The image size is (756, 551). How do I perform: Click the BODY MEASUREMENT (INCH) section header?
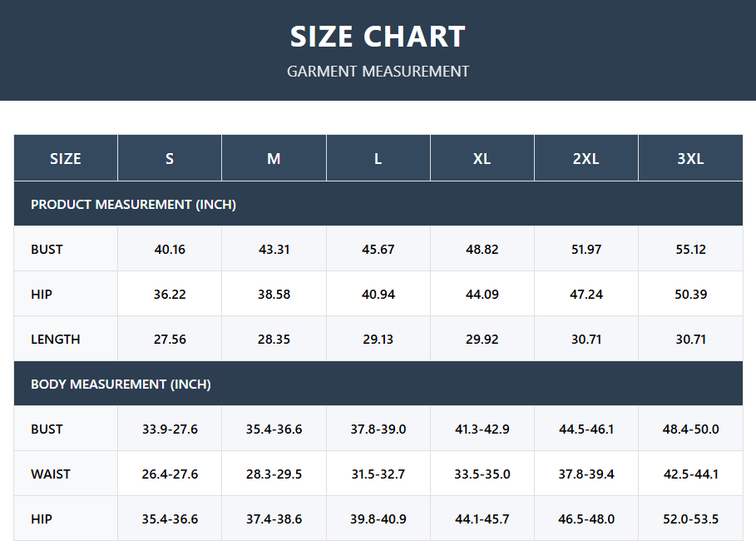tap(121, 384)
